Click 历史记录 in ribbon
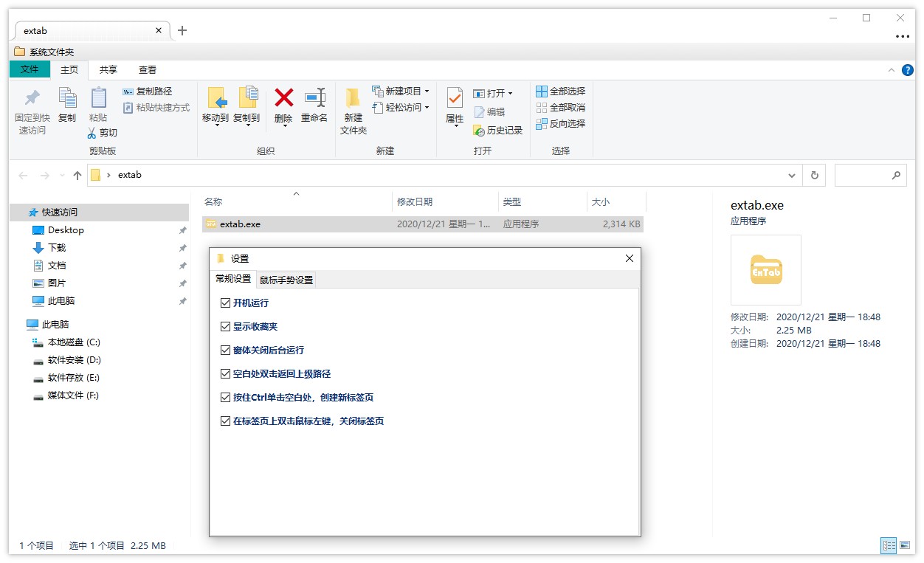Image resolution: width=924 pixels, height=563 pixels. pyautogui.click(x=497, y=131)
